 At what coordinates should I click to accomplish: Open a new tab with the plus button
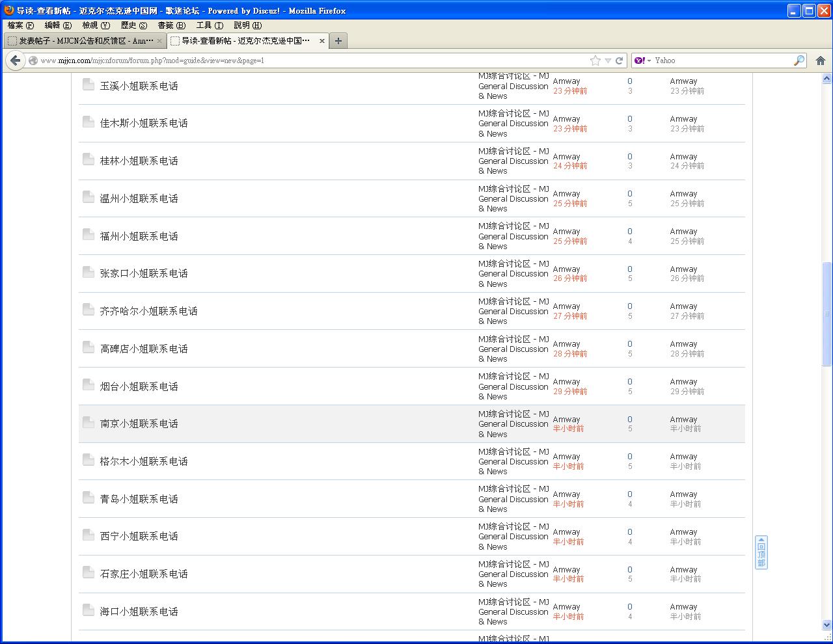pyautogui.click(x=338, y=41)
